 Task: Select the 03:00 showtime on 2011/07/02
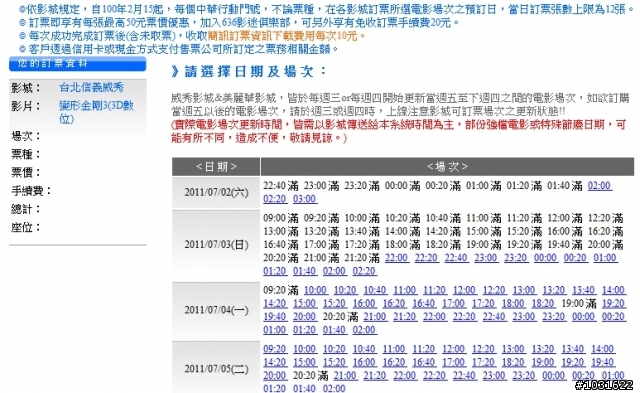point(304,199)
